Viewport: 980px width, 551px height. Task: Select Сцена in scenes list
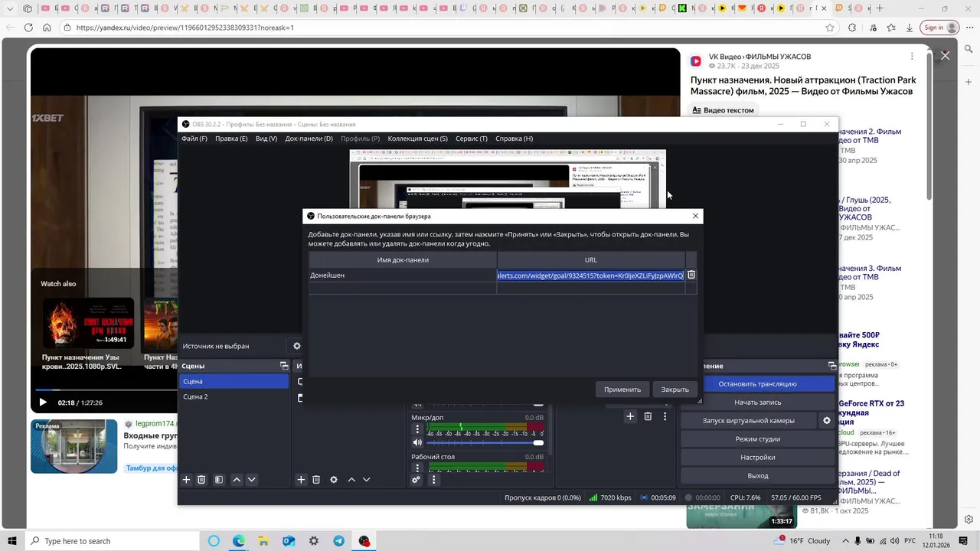pyautogui.click(x=234, y=381)
